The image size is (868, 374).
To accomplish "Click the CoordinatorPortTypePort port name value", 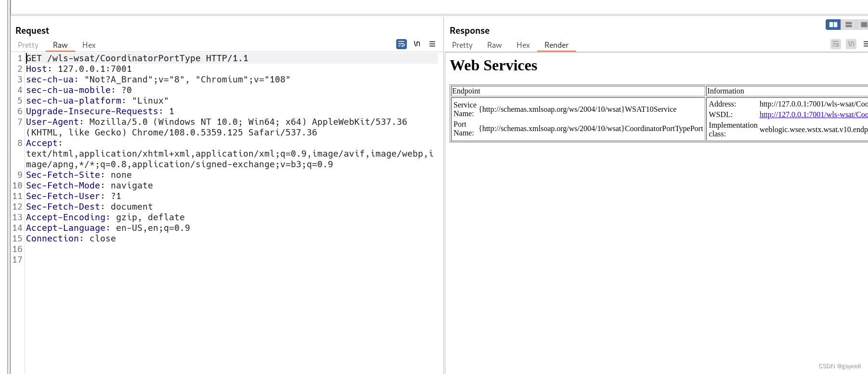I will pyautogui.click(x=591, y=129).
